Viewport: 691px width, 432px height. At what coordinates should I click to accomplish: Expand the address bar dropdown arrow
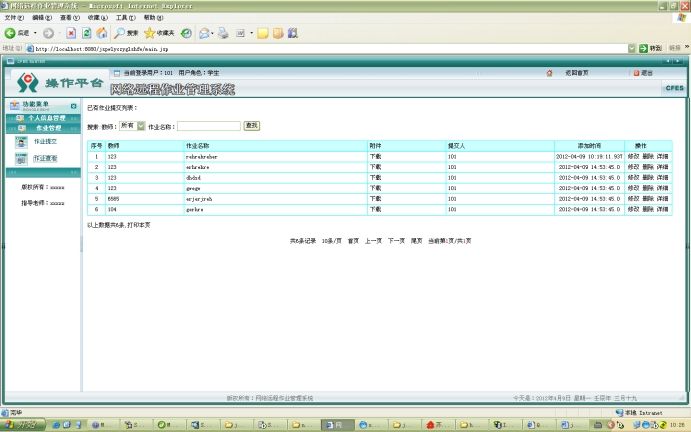pos(632,48)
